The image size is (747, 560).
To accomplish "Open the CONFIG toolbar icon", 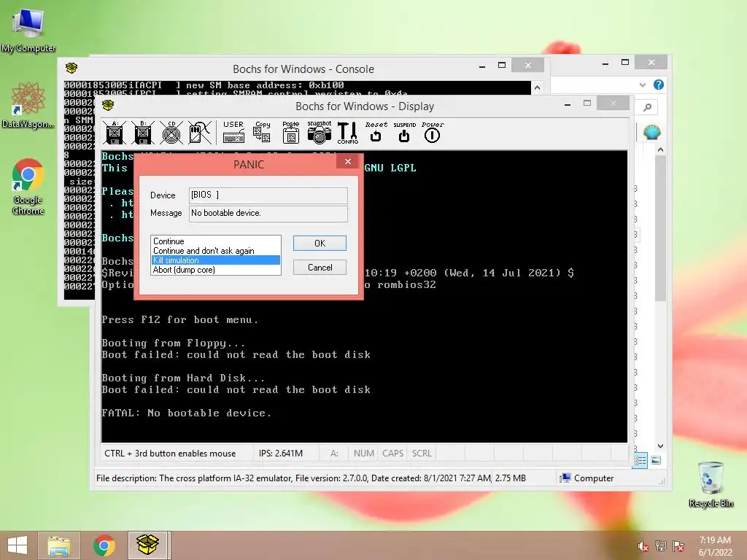I will tap(348, 133).
